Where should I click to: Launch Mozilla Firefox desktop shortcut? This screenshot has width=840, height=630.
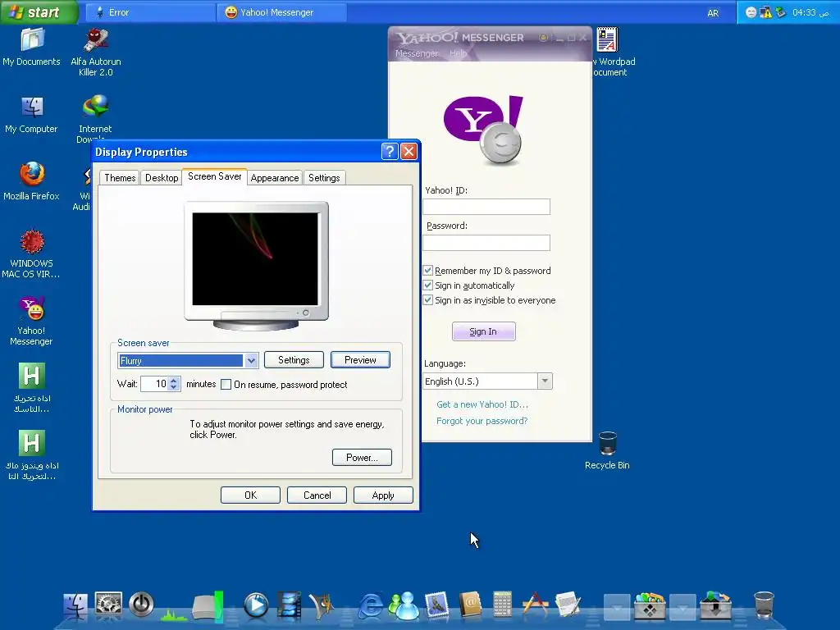coord(32,181)
